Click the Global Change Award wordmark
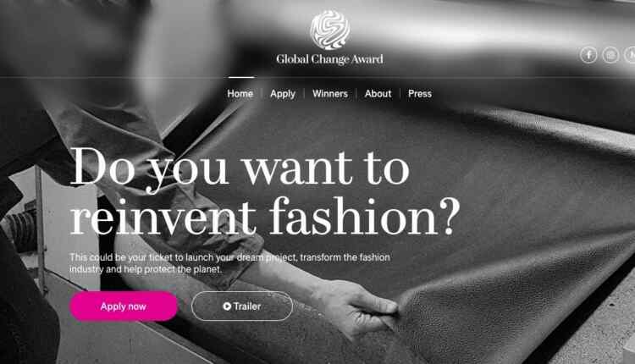This screenshot has width=635, height=364. (329, 59)
